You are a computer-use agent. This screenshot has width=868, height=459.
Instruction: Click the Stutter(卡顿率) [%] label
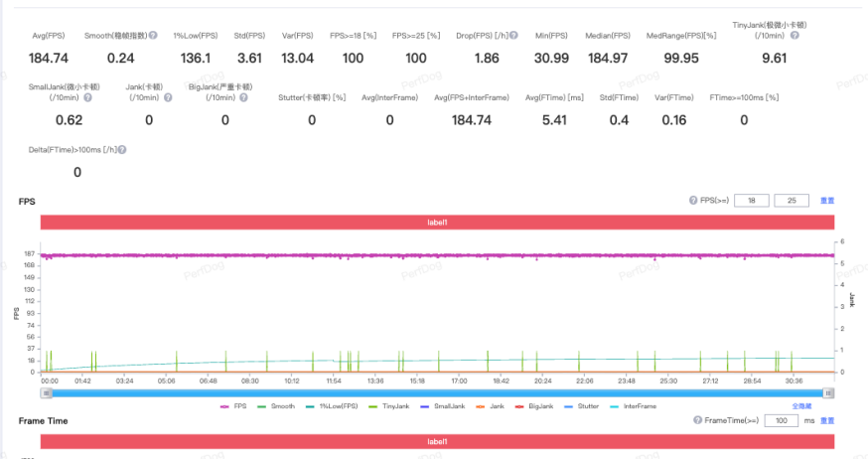coord(312,97)
